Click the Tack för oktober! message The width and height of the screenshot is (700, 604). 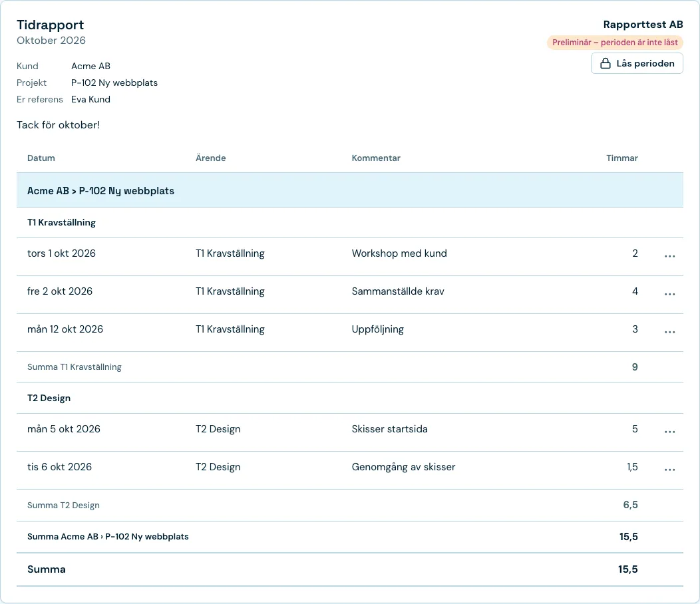point(58,125)
